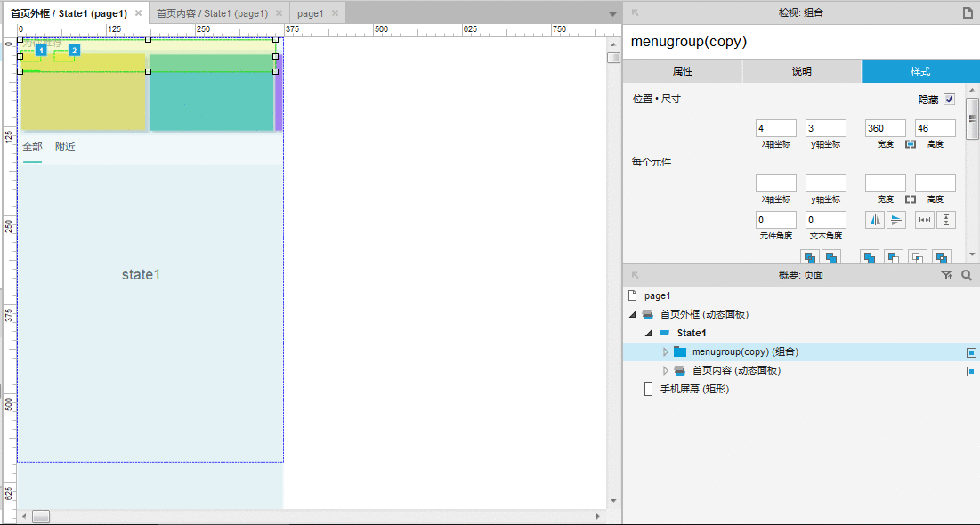The width and height of the screenshot is (980, 525).
Task: Click interaction footnote badge 2 on canvas
Action: click(75, 50)
